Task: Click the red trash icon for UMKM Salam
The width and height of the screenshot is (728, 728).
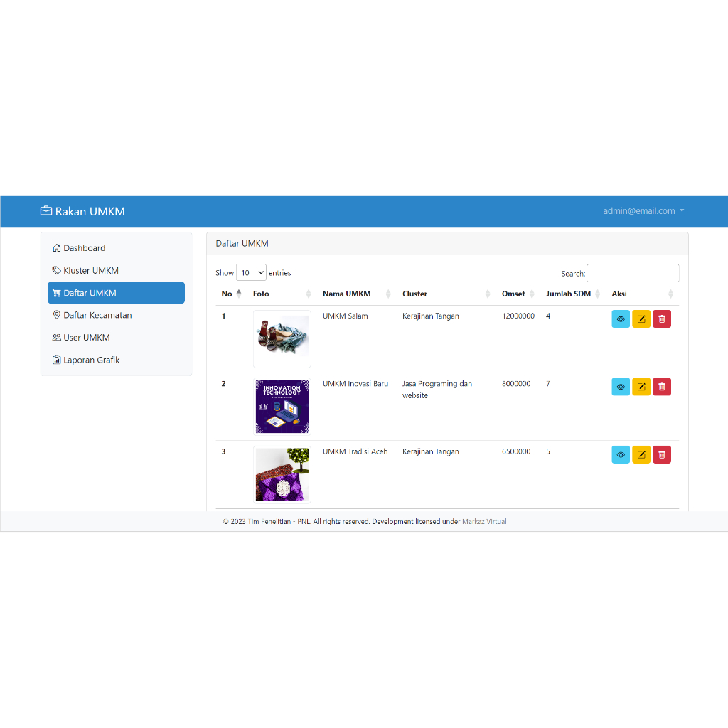Action: [x=662, y=319]
